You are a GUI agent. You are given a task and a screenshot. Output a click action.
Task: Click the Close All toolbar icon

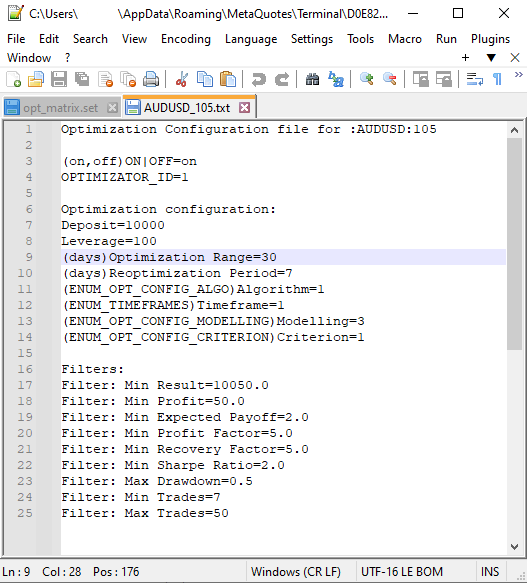click(x=128, y=79)
